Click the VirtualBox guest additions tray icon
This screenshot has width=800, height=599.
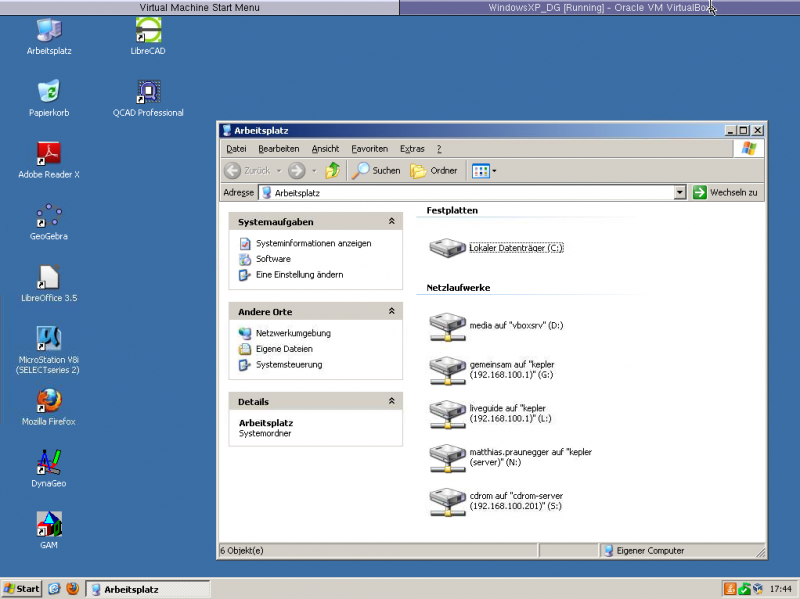pyautogui.click(x=758, y=589)
